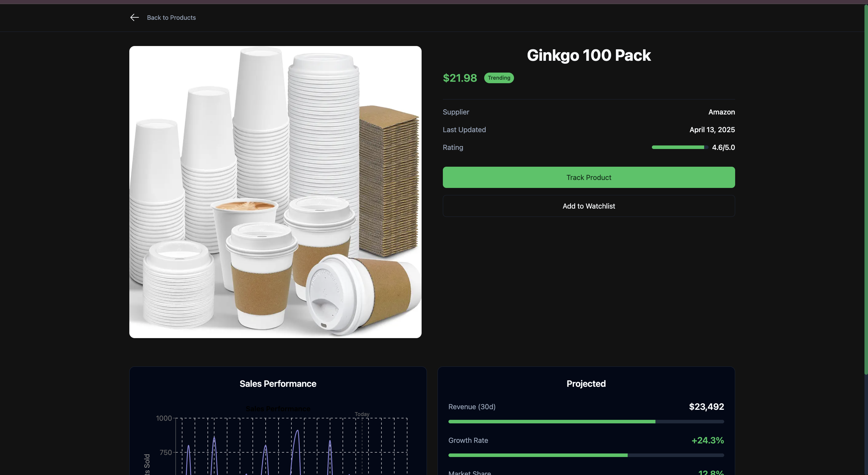This screenshot has height=475, width=868.
Task: Click the April 13, 2025 date
Action: (712, 130)
